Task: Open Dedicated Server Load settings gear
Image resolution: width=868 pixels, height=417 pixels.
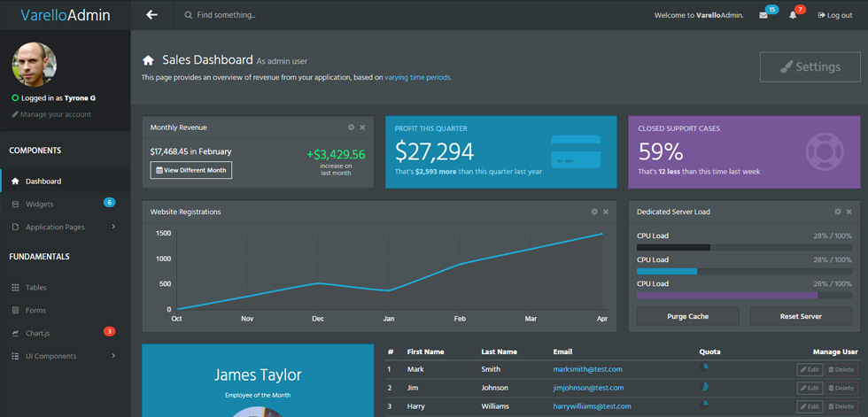Action: (x=838, y=212)
